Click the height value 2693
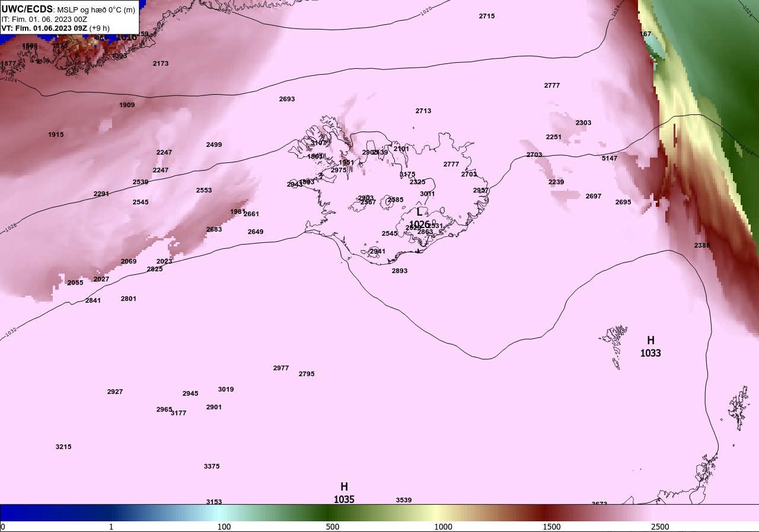This screenshot has width=759, height=532. [287, 99]
